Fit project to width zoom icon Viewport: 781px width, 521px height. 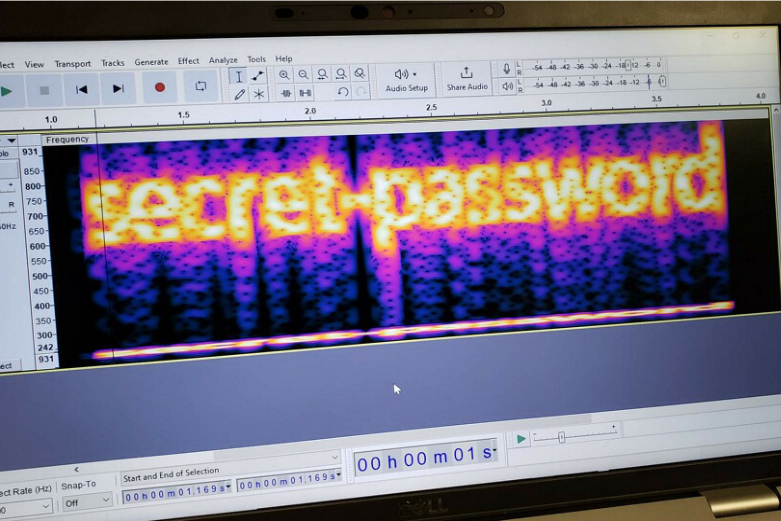pos(341,74)
